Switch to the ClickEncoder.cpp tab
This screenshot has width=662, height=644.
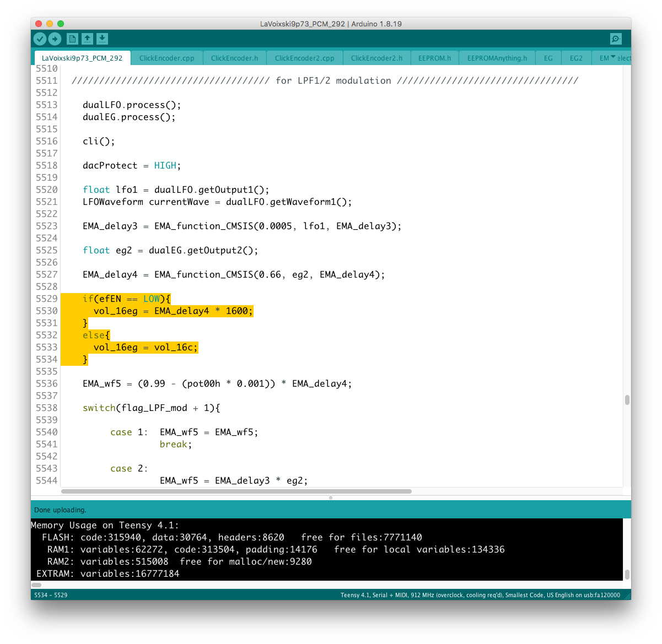point(166,58)
